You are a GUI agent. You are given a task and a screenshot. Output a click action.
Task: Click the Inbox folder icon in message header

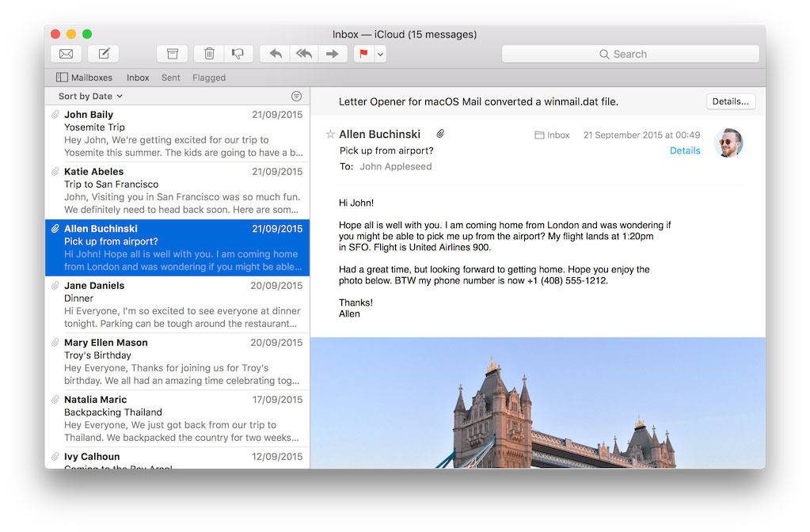click(539, 135)
